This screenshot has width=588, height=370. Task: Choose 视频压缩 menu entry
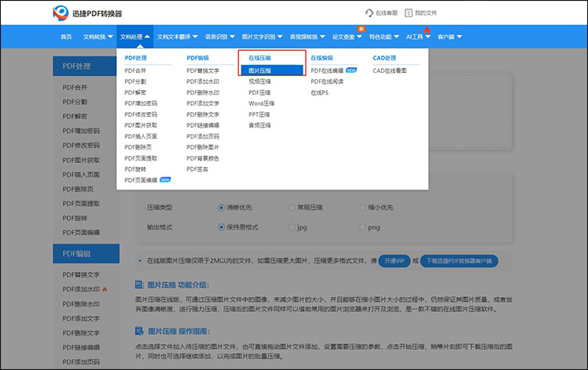260,82
